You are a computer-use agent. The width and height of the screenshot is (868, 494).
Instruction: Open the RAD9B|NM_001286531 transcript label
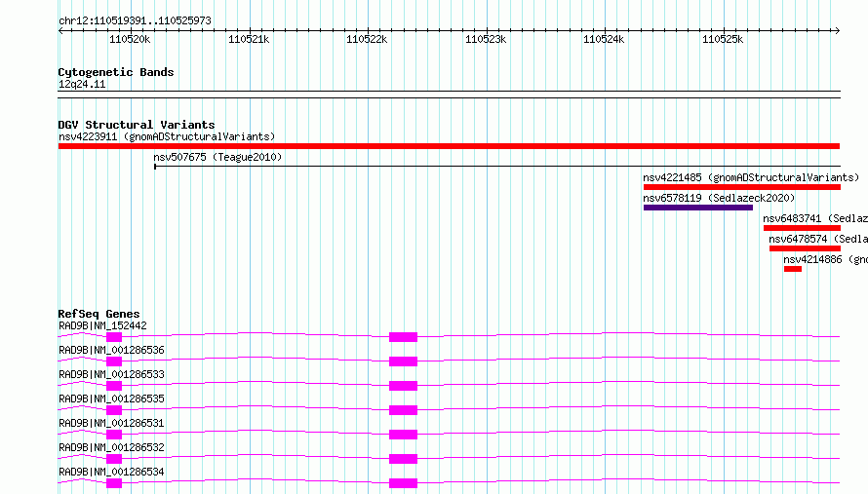[x=111, y=423]
